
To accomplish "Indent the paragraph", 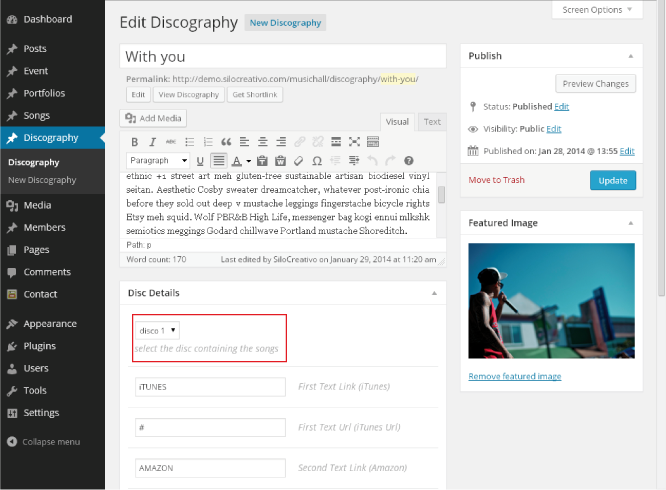I will point(353,161).
